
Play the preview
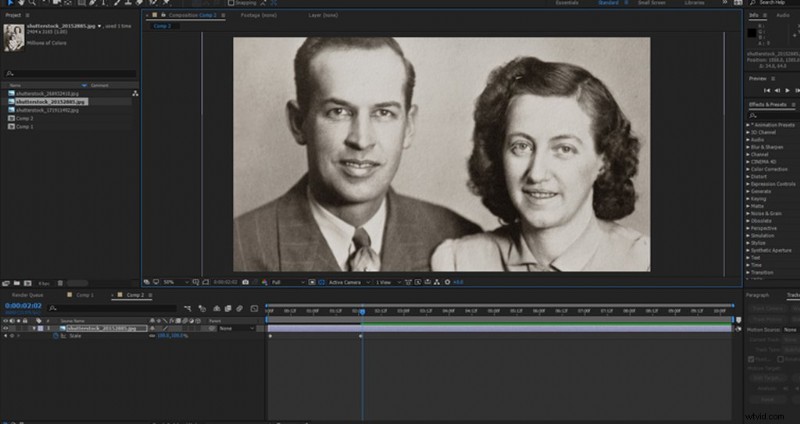click(x=787, y=90)
